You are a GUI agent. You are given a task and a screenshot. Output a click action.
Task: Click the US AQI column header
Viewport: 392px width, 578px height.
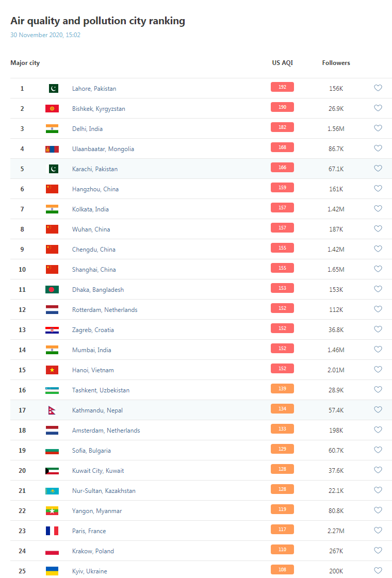pos(283,63)
